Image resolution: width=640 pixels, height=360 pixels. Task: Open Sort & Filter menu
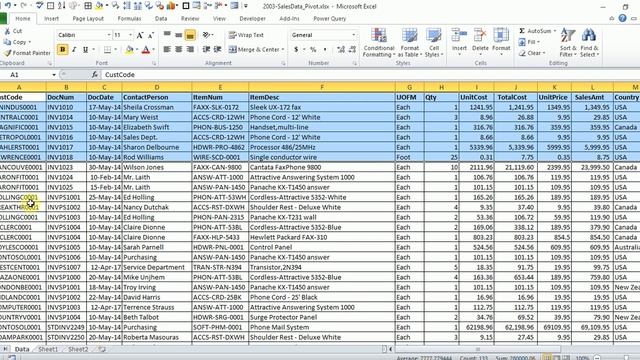(x=568, y=43)
